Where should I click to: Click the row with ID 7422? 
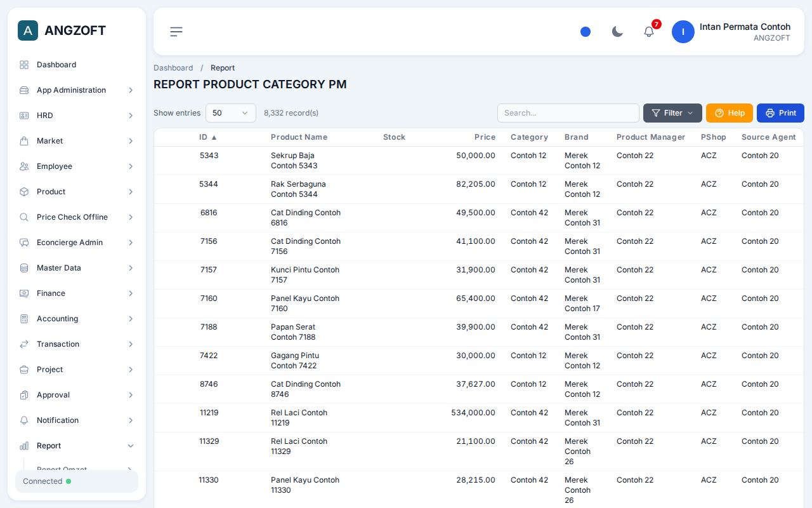click(478, 361)
